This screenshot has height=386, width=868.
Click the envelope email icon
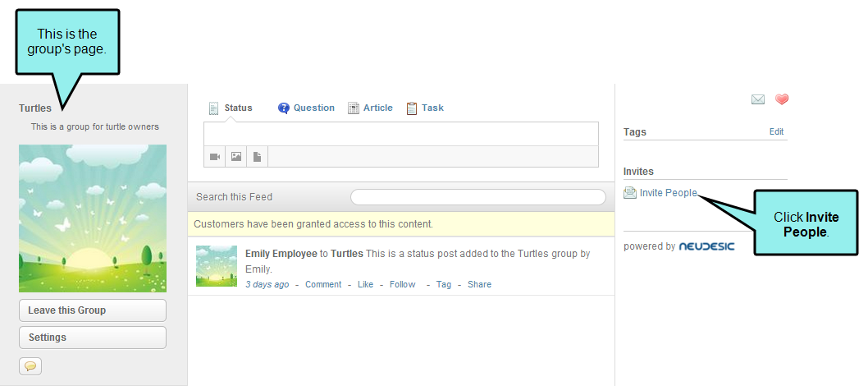coord(758,99)
